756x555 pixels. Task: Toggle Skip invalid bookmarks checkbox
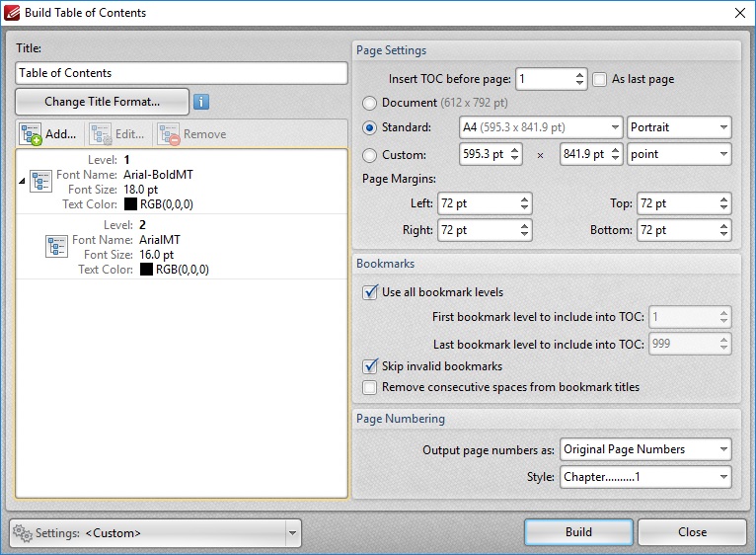point(370,366)
